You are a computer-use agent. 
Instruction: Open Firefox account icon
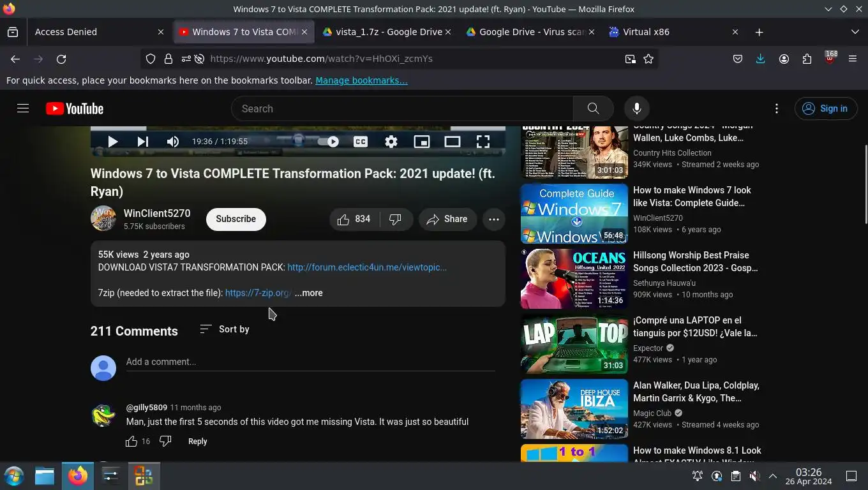point(784,59)
